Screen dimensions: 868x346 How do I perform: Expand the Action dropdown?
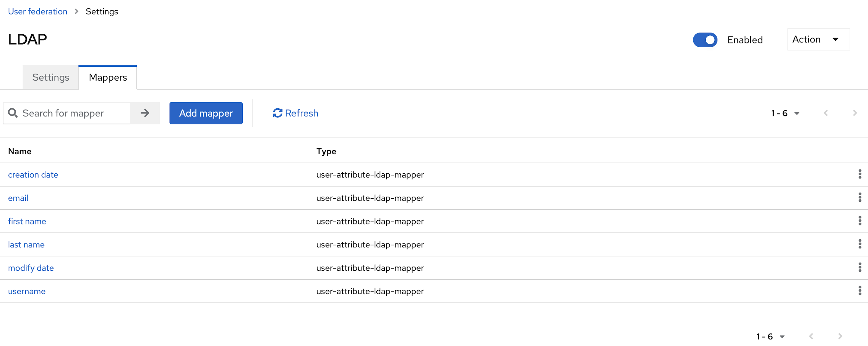[818, 40]
